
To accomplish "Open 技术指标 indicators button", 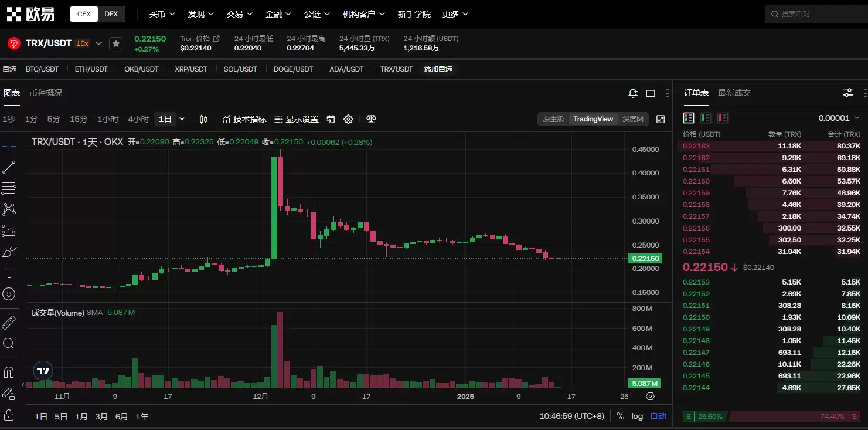I will click(x=244, y=119).
